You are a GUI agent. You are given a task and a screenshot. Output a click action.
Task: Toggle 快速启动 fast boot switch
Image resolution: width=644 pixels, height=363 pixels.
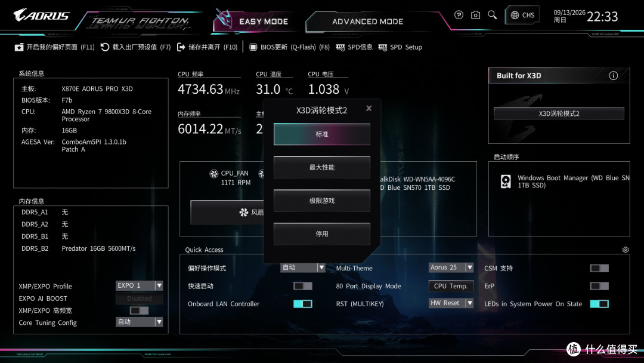coord(303,286)
